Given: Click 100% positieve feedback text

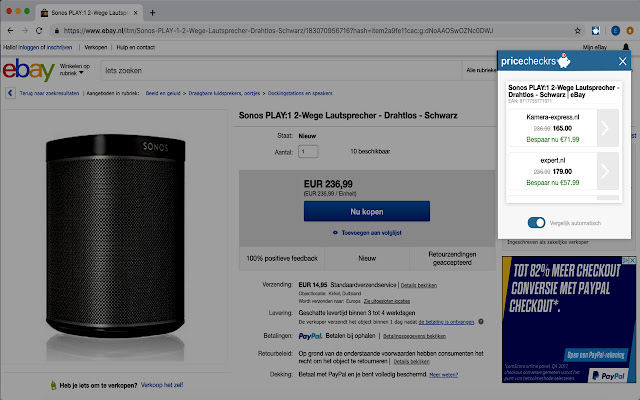Looking at the screenshot, I should tap(282, 258).
